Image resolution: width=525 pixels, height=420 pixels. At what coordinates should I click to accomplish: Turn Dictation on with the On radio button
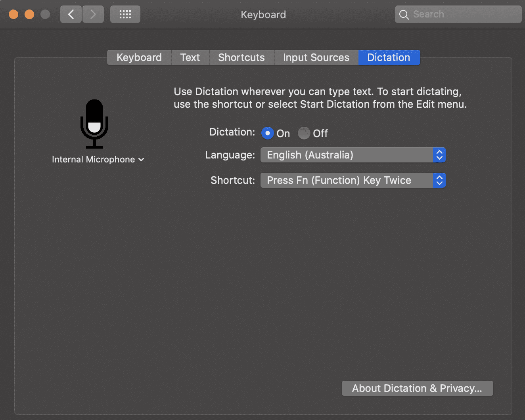click(x=268, y=133)
